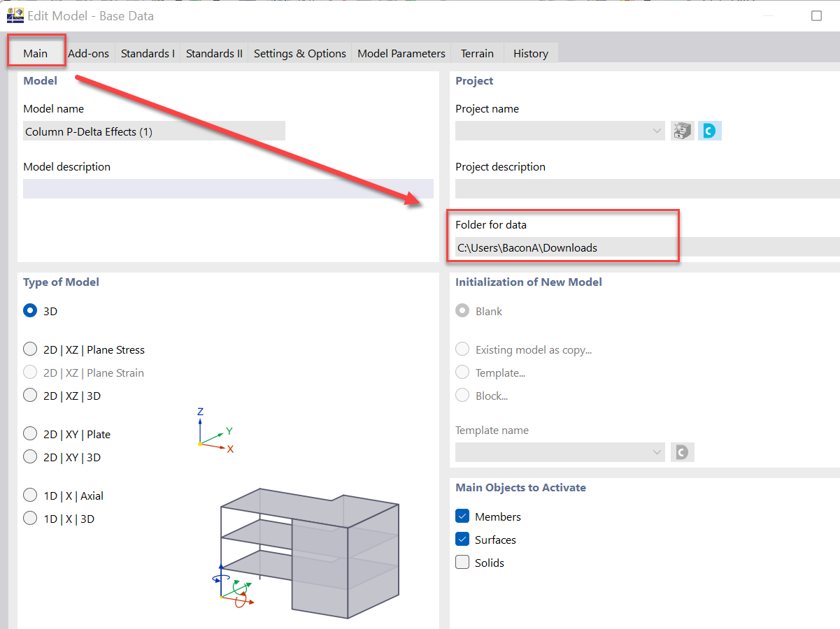
Task: Go to the Terrain tab
Action: pos(477,53)
